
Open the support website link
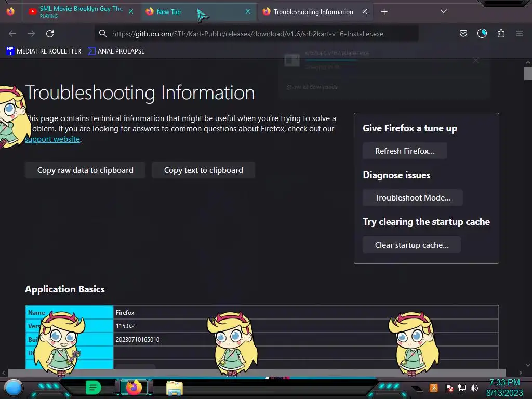52,139
